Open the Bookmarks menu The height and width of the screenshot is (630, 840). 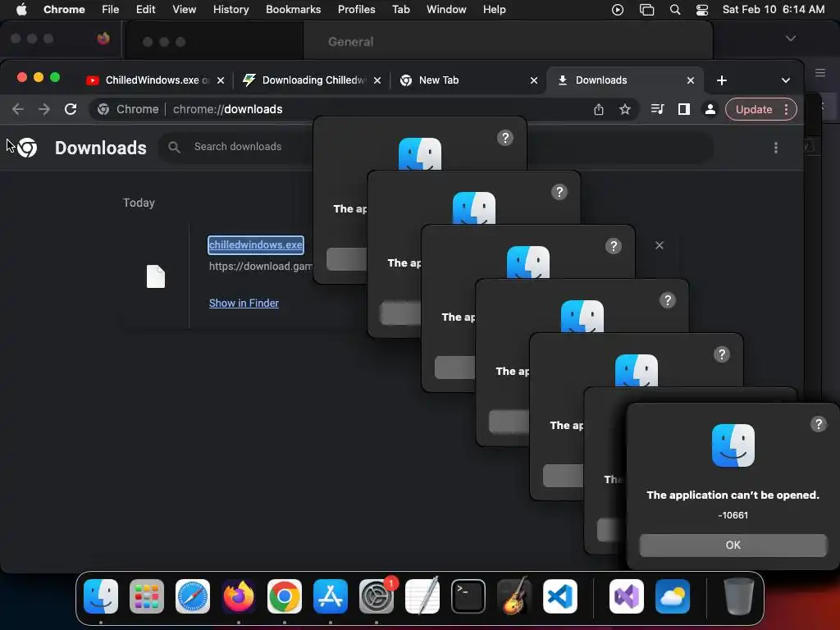[293, 10]
